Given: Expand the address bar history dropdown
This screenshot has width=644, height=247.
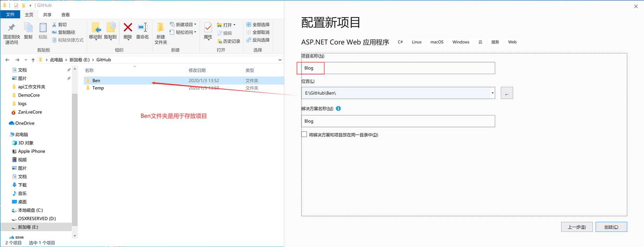Looking at the screenshot, I should (x=280, y=60).
